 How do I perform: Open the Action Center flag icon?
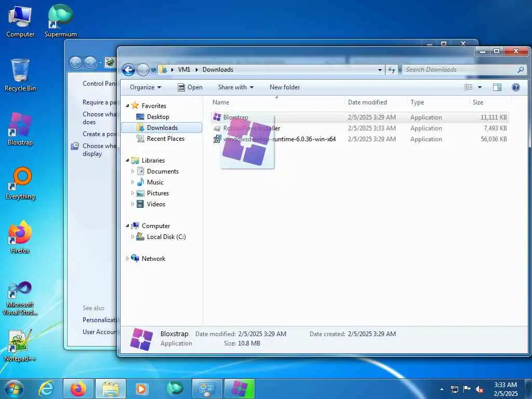click(x=467, y=389)
